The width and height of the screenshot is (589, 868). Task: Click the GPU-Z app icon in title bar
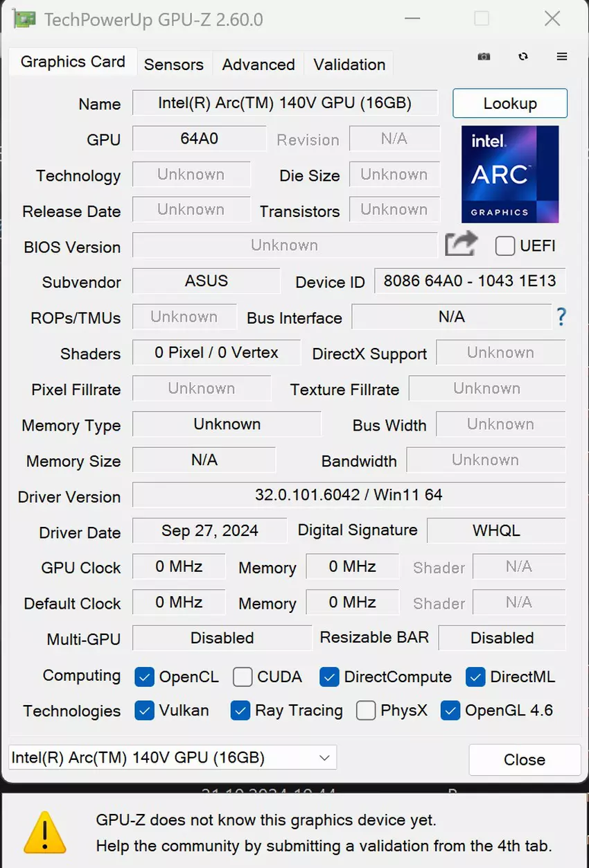[x=24, y=19]
